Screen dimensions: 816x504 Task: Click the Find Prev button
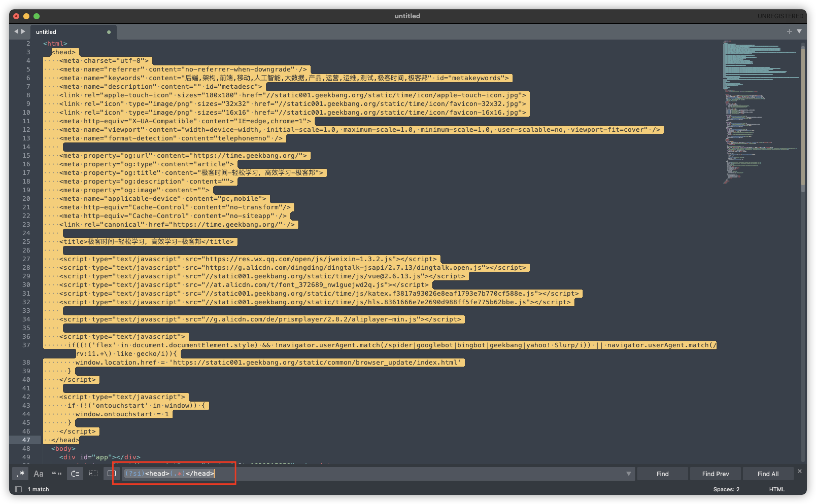715,474
